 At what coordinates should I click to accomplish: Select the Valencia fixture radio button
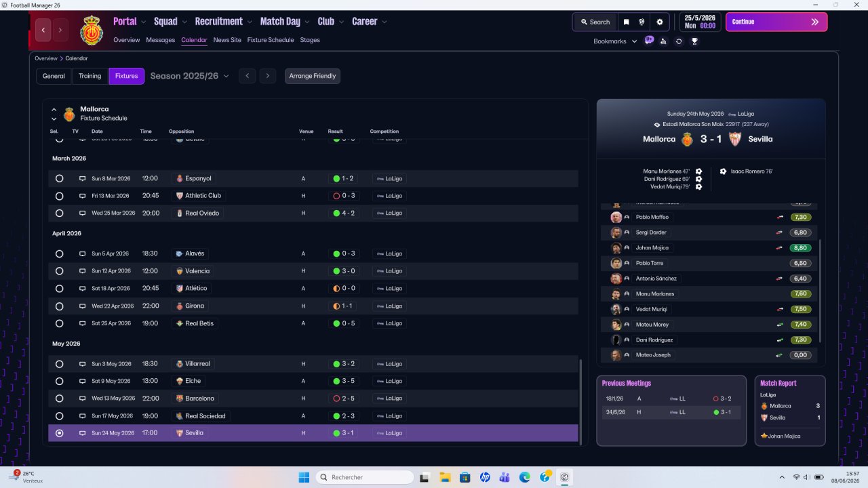60,271
